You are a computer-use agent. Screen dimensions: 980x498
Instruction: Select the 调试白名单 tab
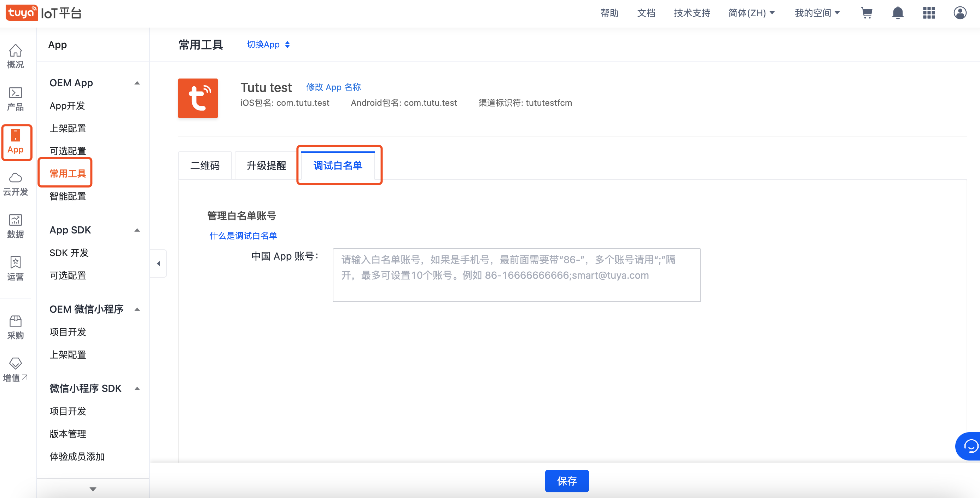[338, 166]
